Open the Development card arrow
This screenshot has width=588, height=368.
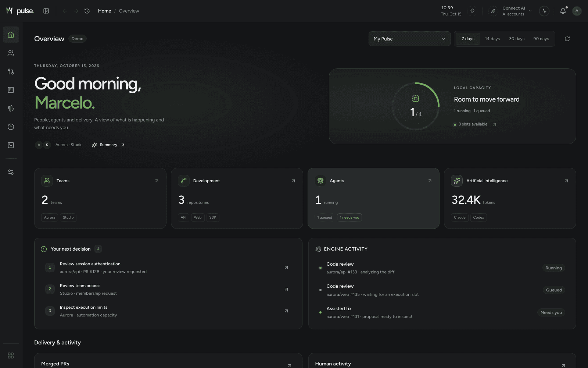293,181
